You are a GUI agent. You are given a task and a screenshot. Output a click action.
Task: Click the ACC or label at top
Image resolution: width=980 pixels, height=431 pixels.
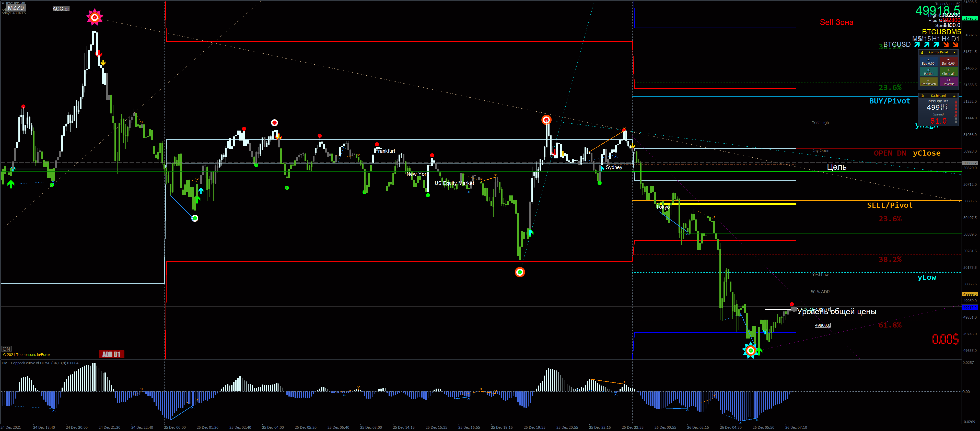pyautogui.click(x=61, y=8)
